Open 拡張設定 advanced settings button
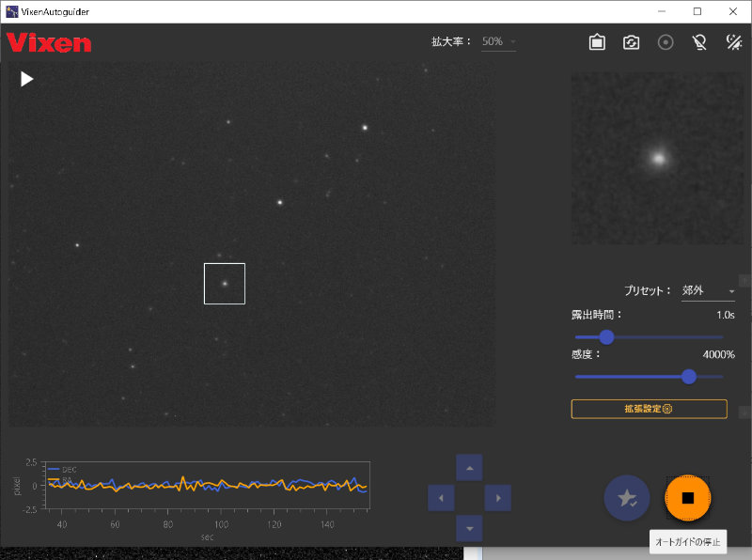The height and width of the screenshot is (560, 752). [x=649, y=409]
